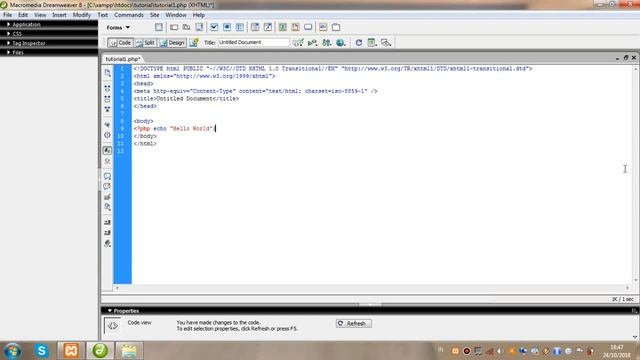Open the Forms category dropdown
Image resolution: width=640 pixels, height=360 pixels.
(118, 27)
